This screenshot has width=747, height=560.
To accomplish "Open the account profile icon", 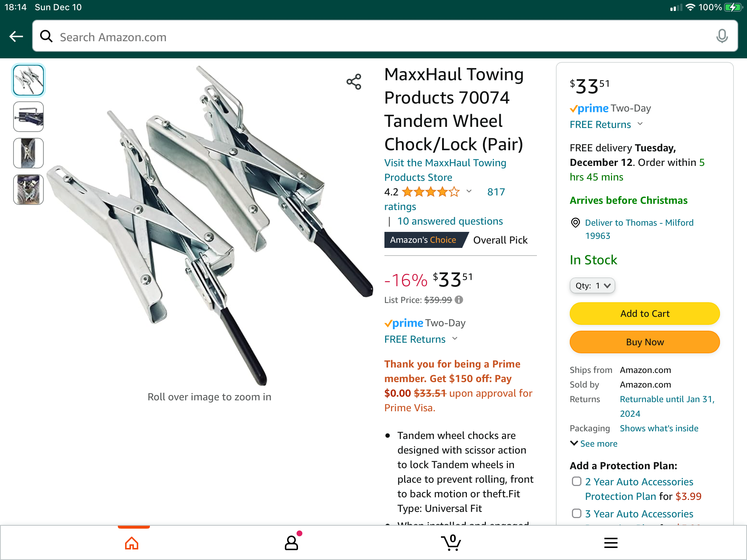I will pyautogui.click(x=291, y=543).
